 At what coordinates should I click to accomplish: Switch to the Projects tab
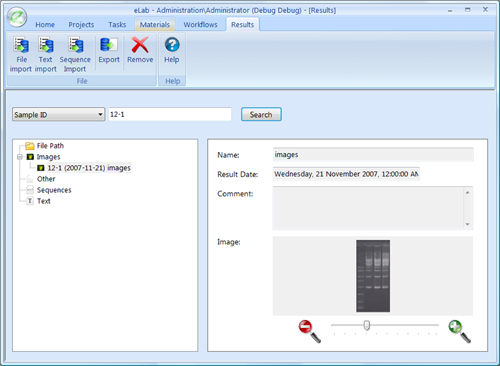(x=81, y=25)
